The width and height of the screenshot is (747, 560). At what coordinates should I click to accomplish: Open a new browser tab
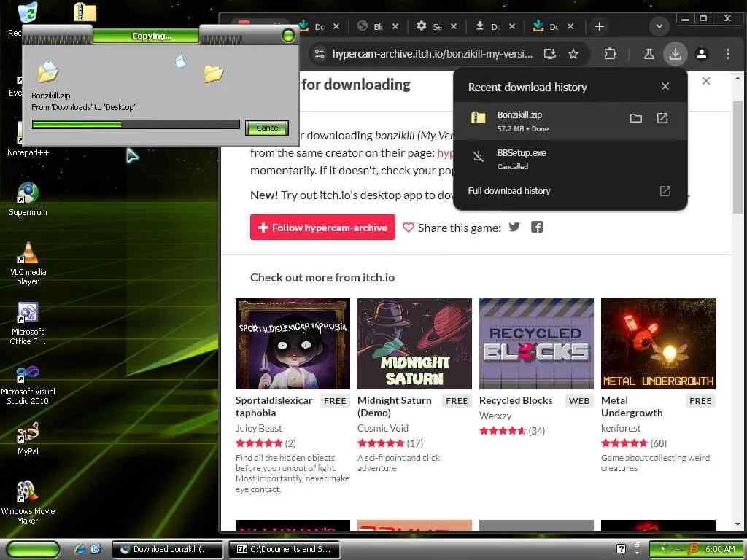coord(600,26)
